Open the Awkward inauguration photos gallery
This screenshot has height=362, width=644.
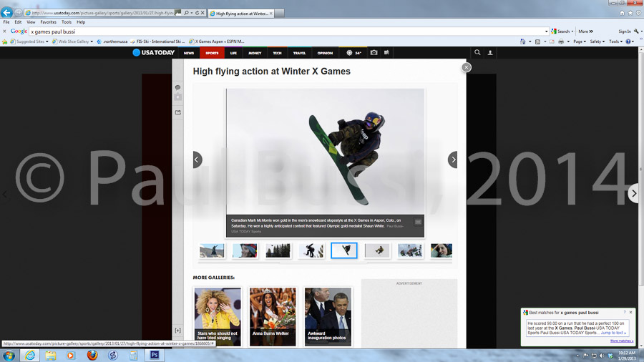pyautogui.click(x=328, y=316)
